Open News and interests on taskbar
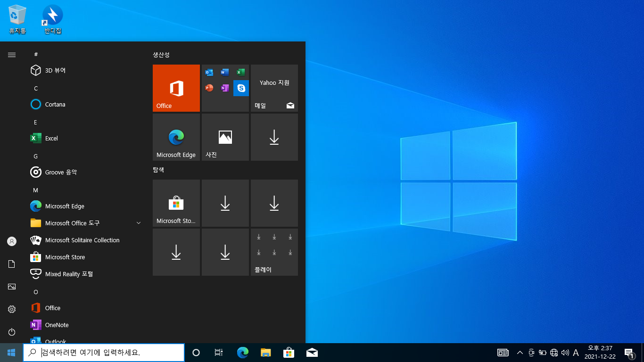The width and height of the screenshot is (644, 362). click(x=503, y=353)
